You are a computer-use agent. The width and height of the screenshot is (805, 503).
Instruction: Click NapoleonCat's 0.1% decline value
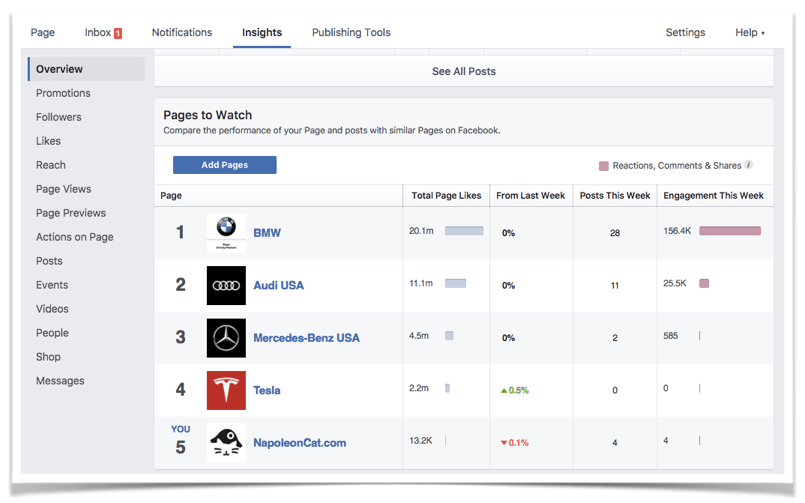[519, 443]
